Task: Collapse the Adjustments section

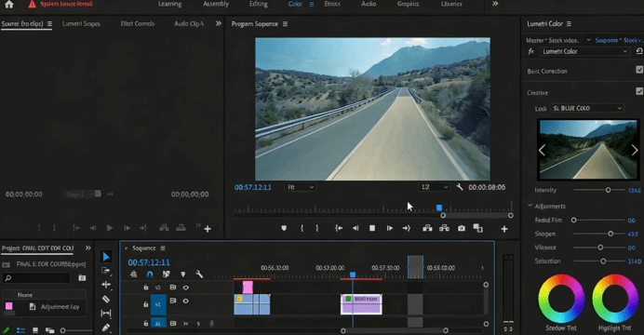Action: click(530, 206)
